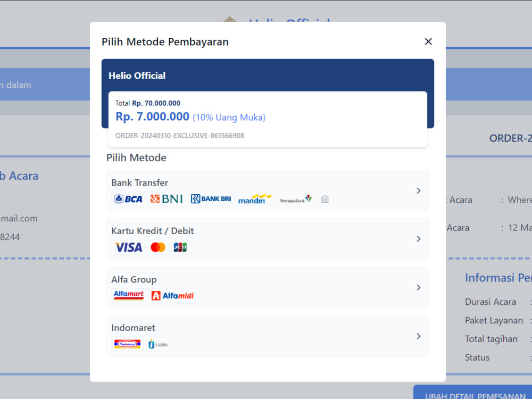The image size is (532, 399).
Task: Expand the Kartu Kredit / Debit option
Action: point(418,239)
